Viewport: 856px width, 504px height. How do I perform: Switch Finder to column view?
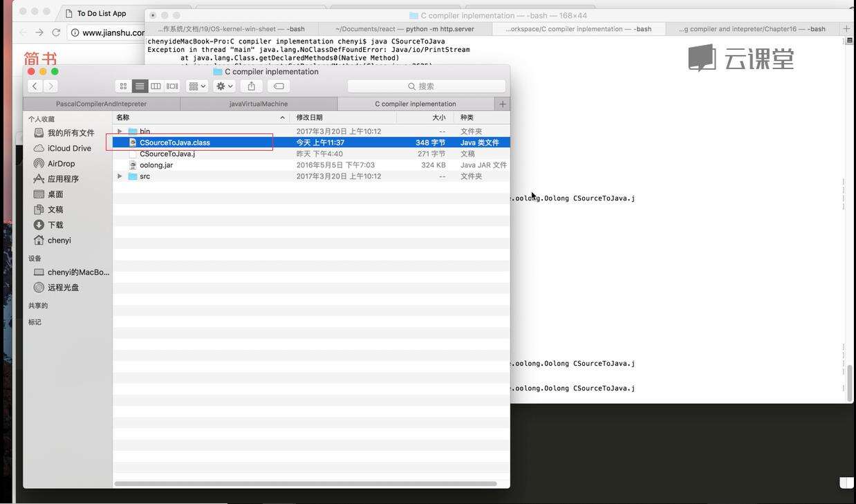[x=156, y=86]
